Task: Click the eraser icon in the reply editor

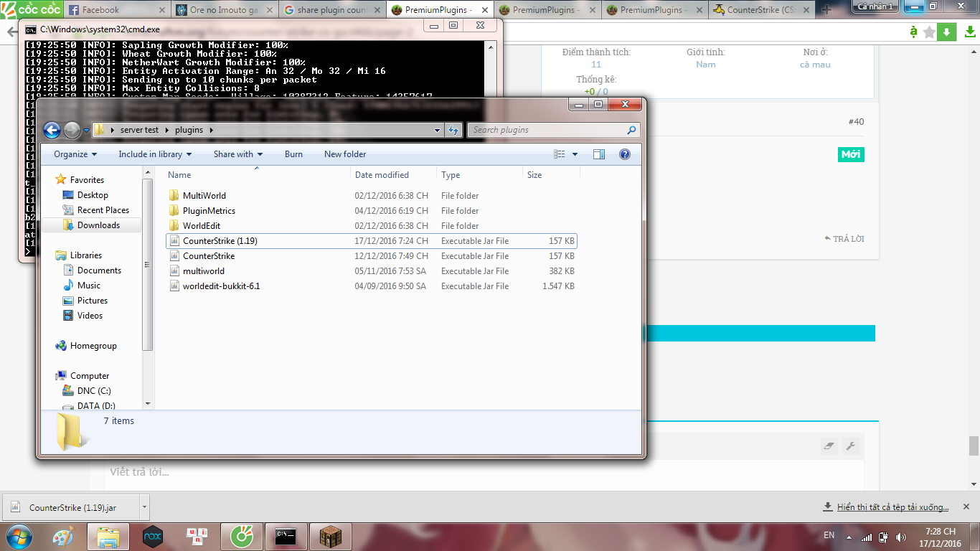Action: coord(829,446)
